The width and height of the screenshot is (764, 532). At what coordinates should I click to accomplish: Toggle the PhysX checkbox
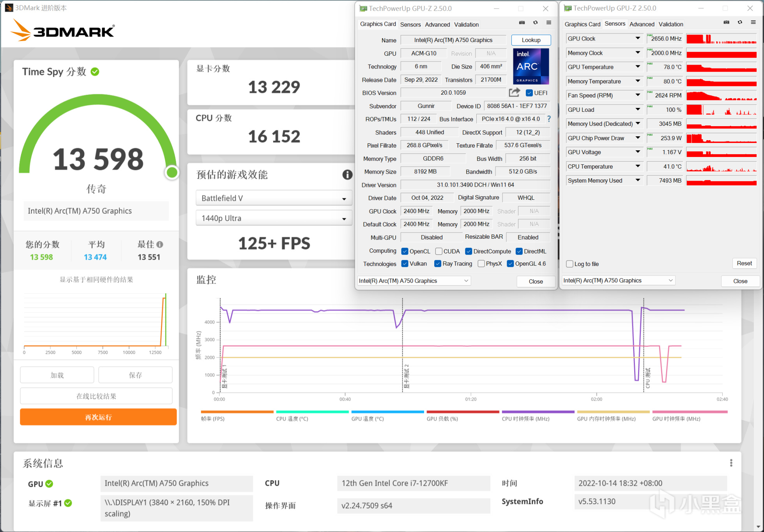click(481, 264)
